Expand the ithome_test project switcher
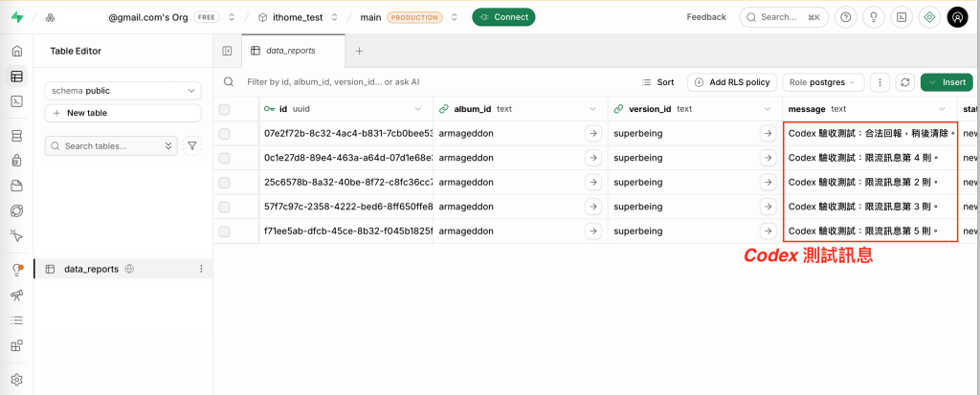Screen dimensions: 980x395 click(x=334, y=17)
